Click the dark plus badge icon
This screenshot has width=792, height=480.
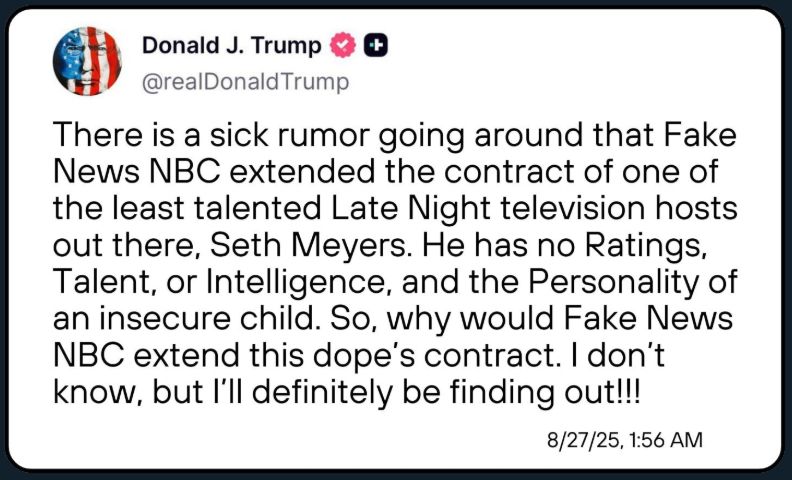376,45
